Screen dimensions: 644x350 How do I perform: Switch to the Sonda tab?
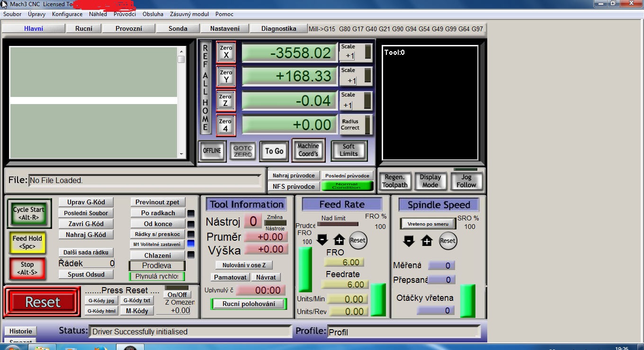178,28
